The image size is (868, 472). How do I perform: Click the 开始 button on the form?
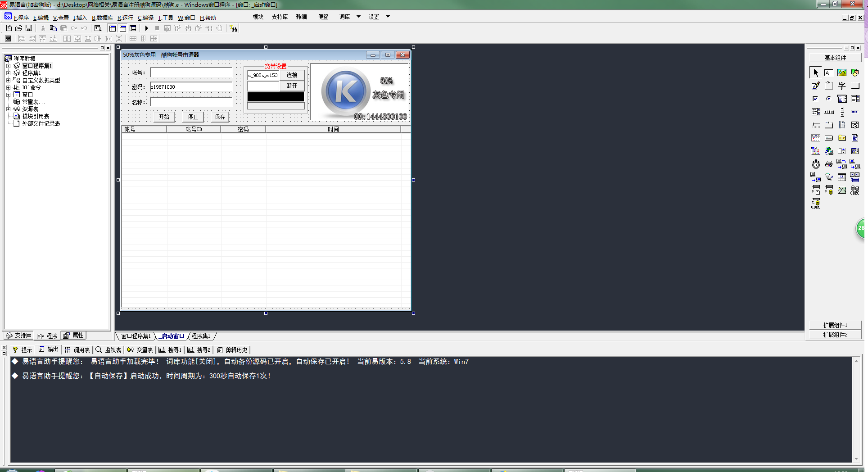[x=164, y=117]
